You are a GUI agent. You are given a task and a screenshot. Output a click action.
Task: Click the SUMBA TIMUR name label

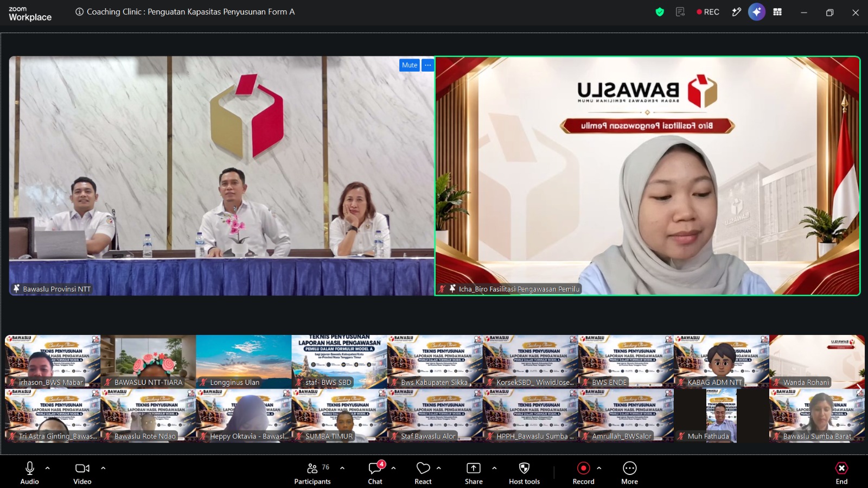[329, 436]
